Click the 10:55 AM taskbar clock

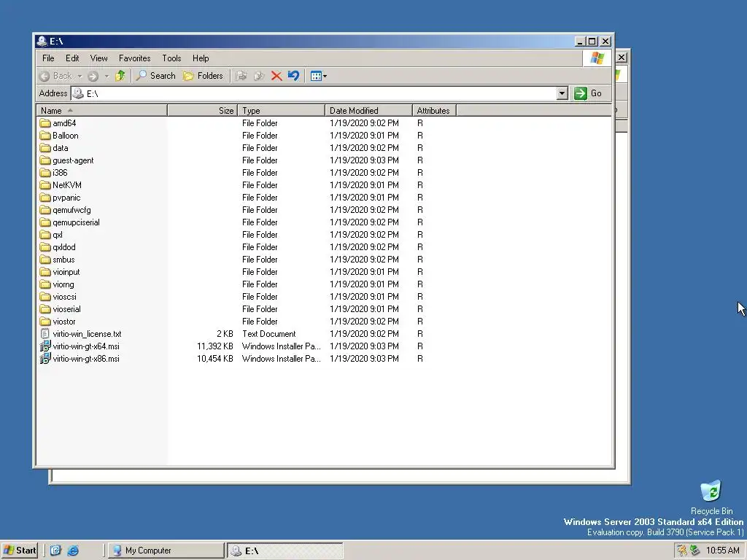pos(723,551)
